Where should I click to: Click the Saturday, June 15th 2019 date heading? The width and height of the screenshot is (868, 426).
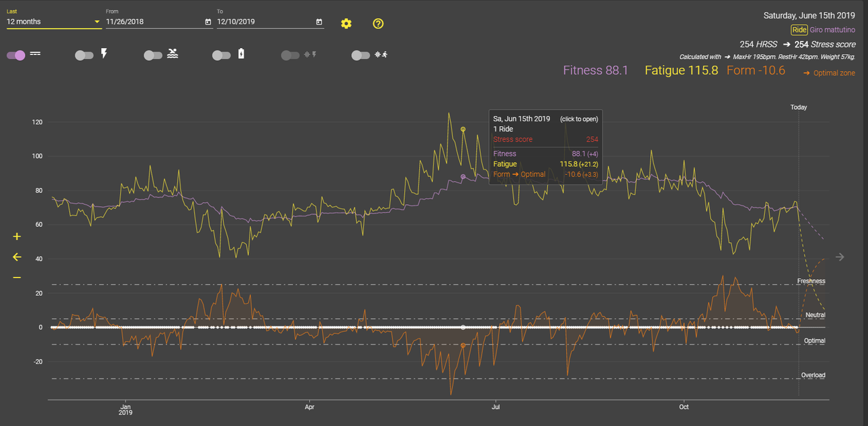click(810, 15)
